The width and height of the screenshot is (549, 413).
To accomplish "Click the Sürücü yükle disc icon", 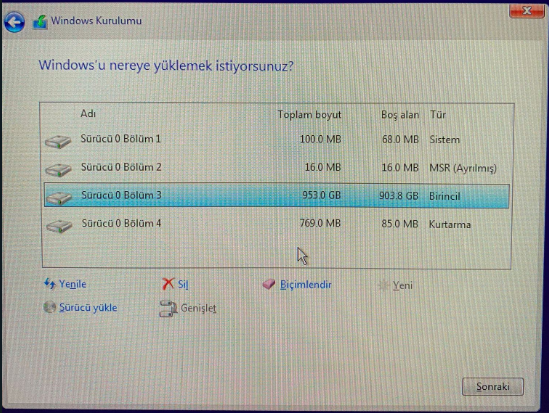I will coord(50,307).
